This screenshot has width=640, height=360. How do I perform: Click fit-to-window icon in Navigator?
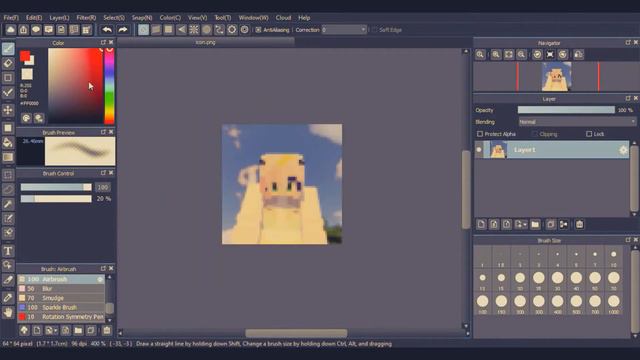click(509, 54)
